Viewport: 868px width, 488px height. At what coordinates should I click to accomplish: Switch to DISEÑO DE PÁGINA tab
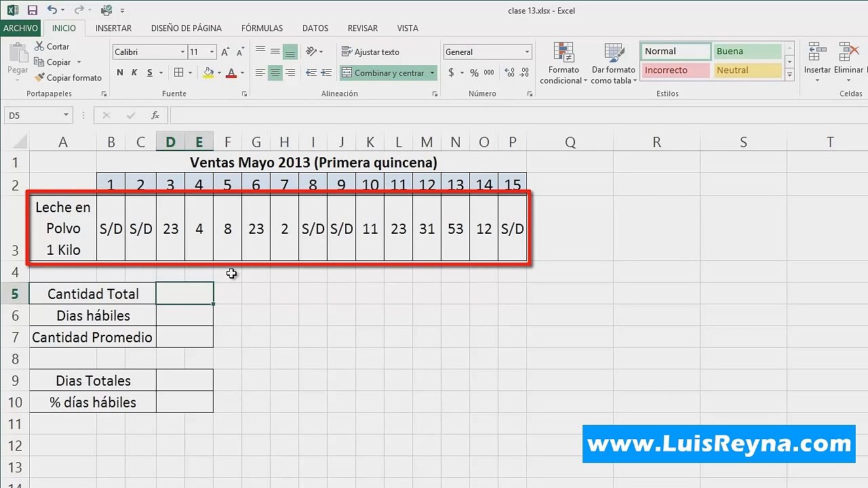(x=186, y=28)
